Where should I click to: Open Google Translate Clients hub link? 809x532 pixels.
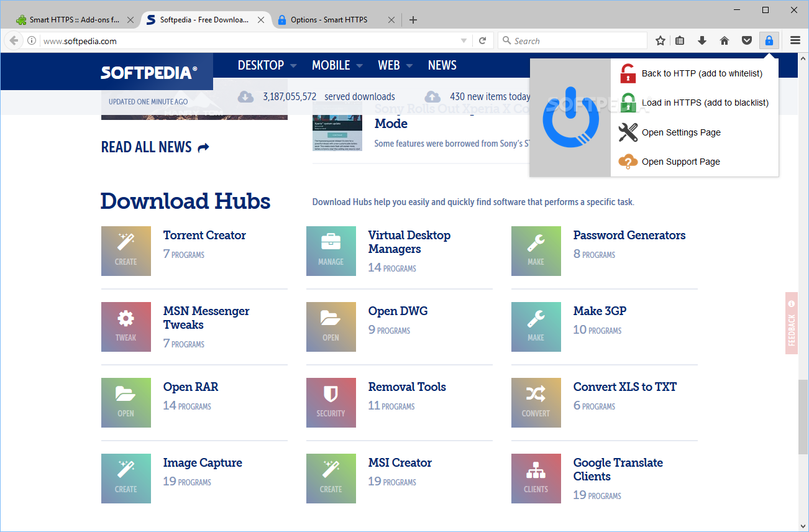[x=618, y=469]
